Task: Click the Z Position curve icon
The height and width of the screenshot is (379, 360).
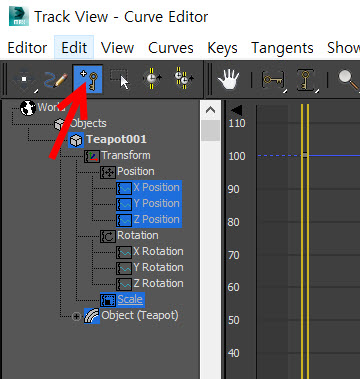Action: pyautogui.click(x=124, y=220)
